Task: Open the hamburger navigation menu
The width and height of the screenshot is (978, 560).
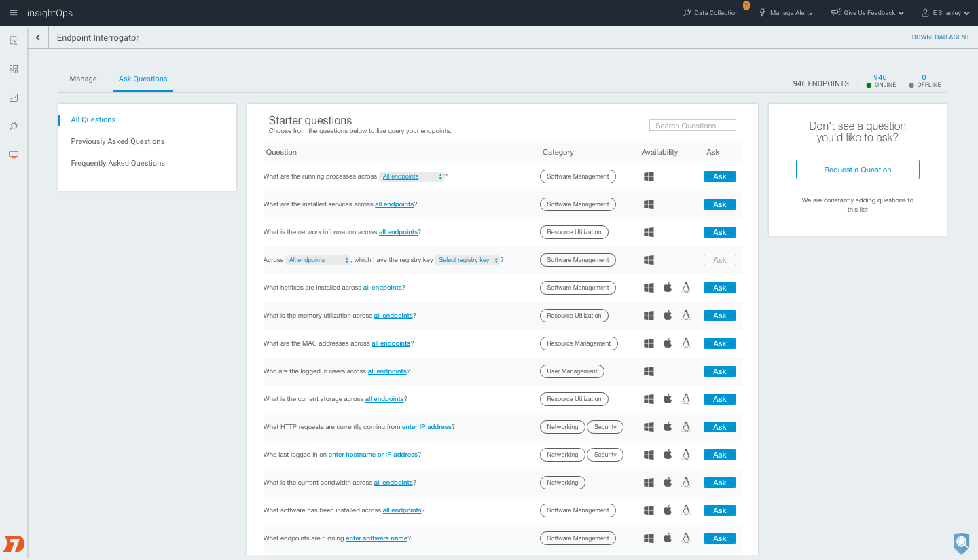Action: tap(14, 13)
